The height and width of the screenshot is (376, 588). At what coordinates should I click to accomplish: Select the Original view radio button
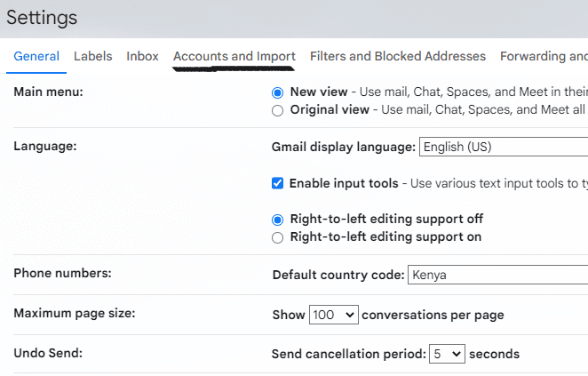click(277, 110)
